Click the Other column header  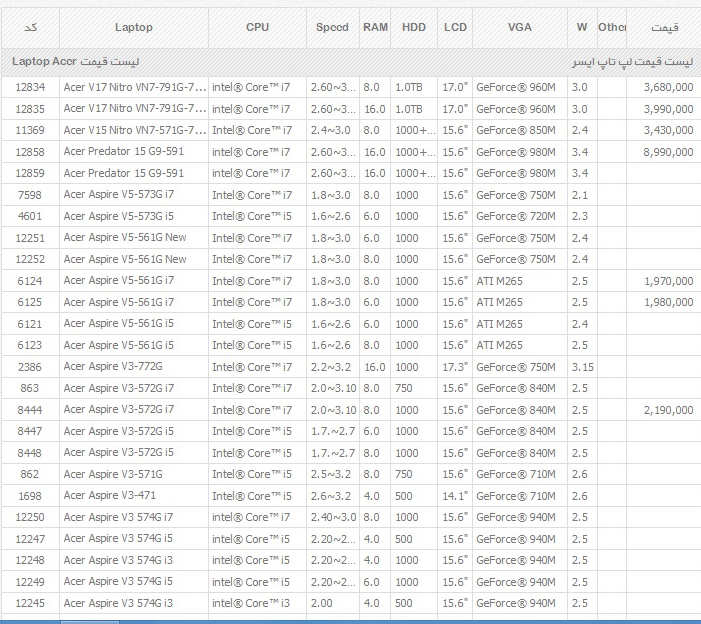click(612, 27)
